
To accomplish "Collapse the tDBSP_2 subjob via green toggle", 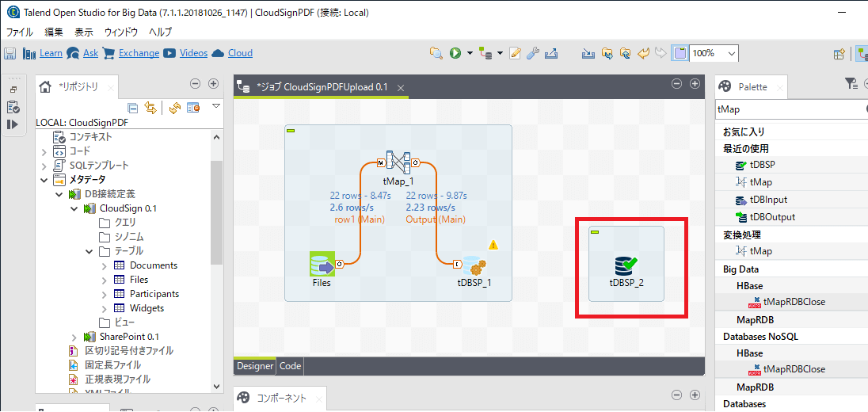I will point(595,231).
